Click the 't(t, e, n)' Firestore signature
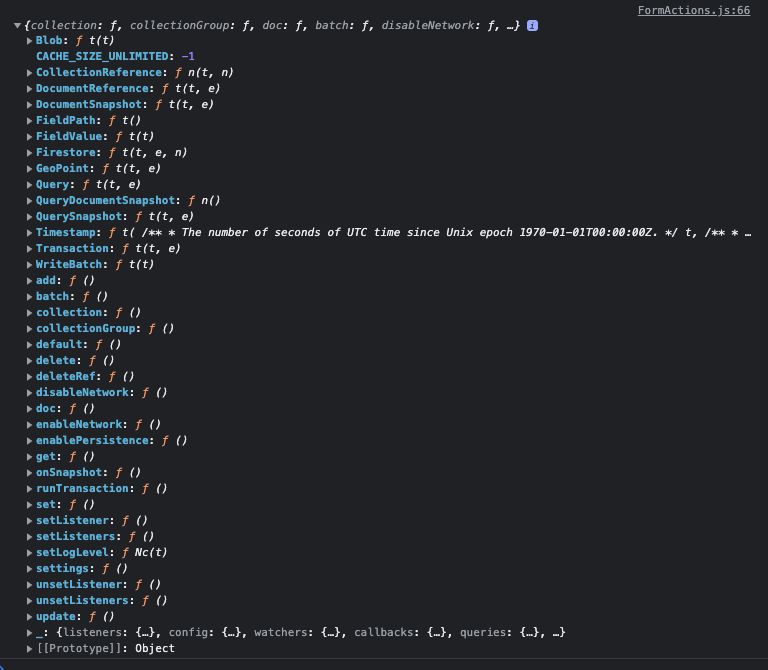 click(x=154, y=152)
